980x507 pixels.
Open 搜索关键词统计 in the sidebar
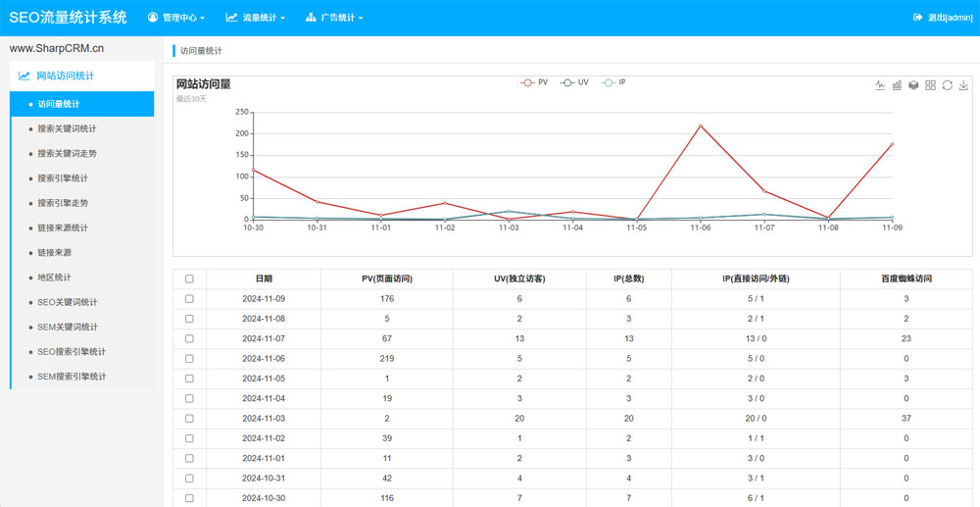pos(67,128)
